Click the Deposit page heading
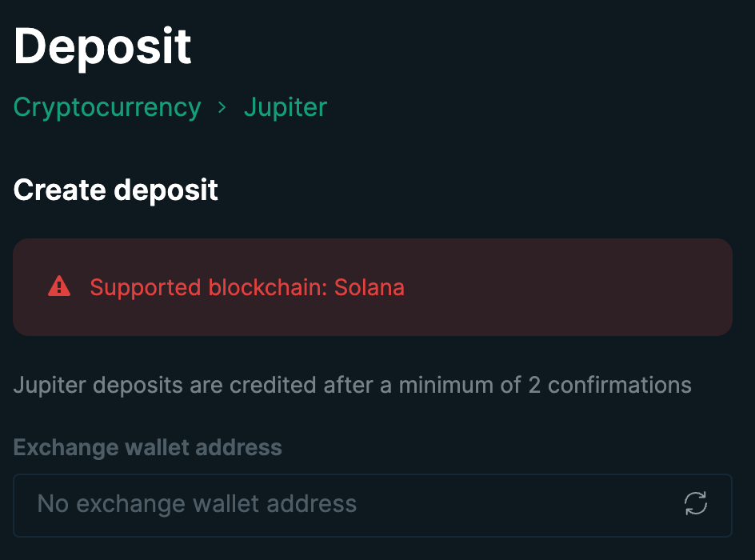This screenshot has height=560, width=755. tap(102, 47)
